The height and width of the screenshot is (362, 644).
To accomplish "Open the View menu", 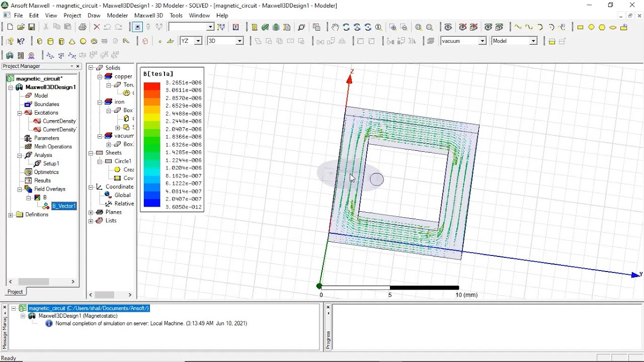I will [x=51, y=16].
